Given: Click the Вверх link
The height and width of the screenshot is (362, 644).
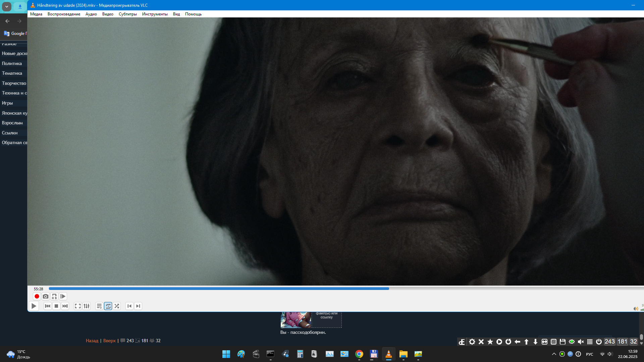Looking at the screenshot, I should click(x=109, y=341).
